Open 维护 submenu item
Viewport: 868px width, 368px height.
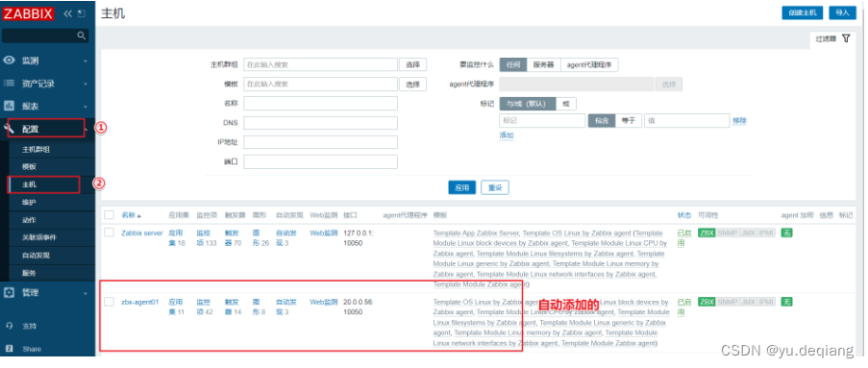click(x=30, y=202)
